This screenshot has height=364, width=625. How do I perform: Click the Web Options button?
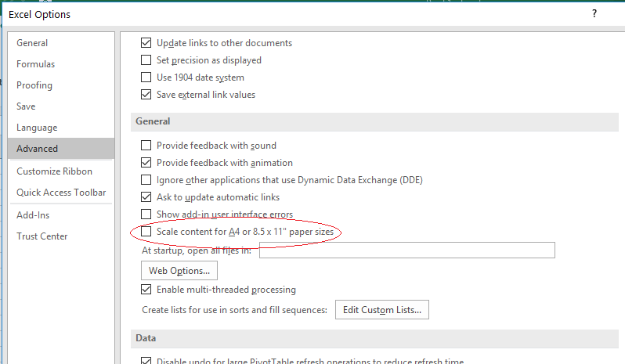pyautogui.click(x=179, y=270)
